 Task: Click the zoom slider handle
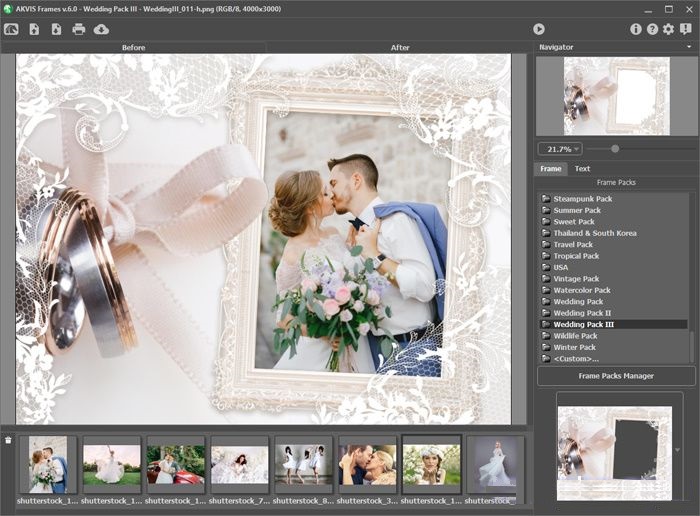(615, 149)
